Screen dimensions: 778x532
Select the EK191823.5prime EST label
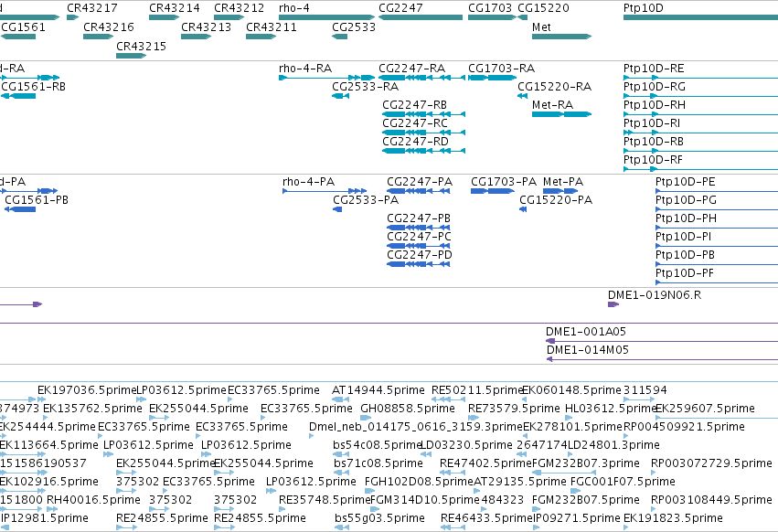click(673, 518)
